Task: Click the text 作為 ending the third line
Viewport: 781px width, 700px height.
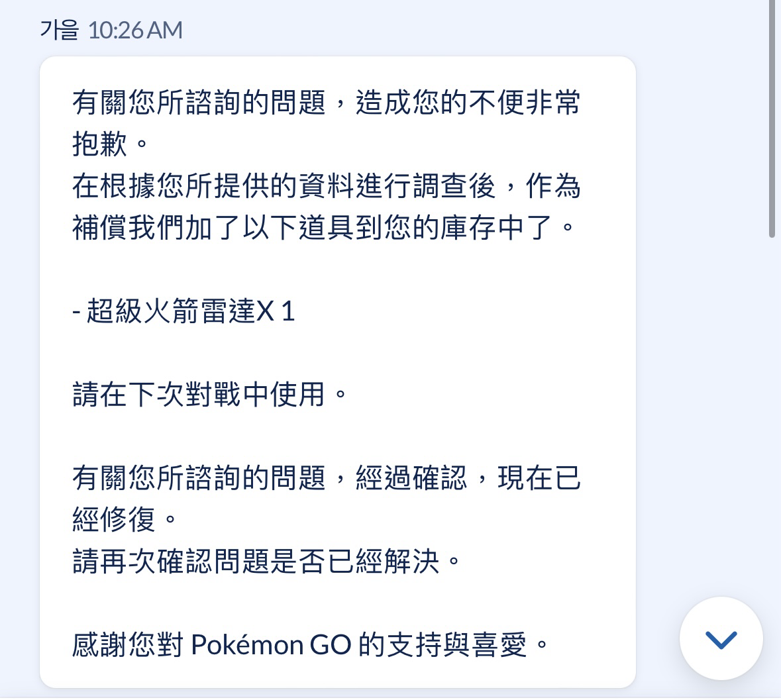Action: coord(553,186)
